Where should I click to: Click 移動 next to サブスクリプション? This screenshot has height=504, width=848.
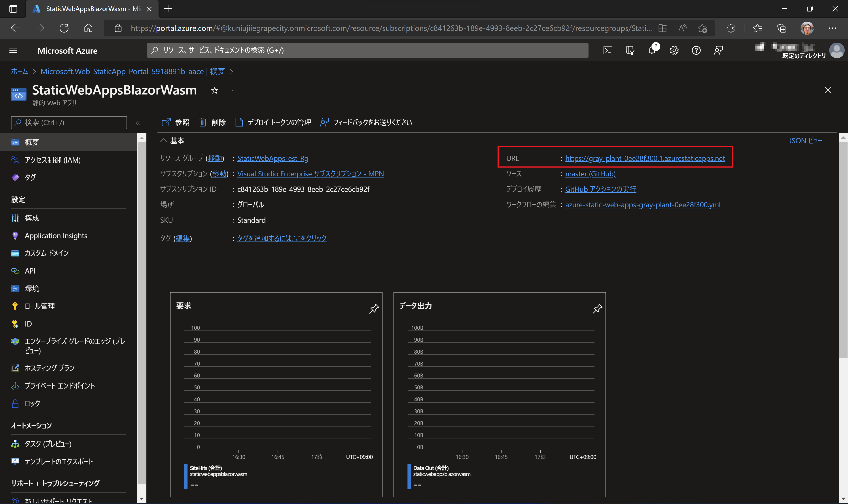tap(219, 174)
